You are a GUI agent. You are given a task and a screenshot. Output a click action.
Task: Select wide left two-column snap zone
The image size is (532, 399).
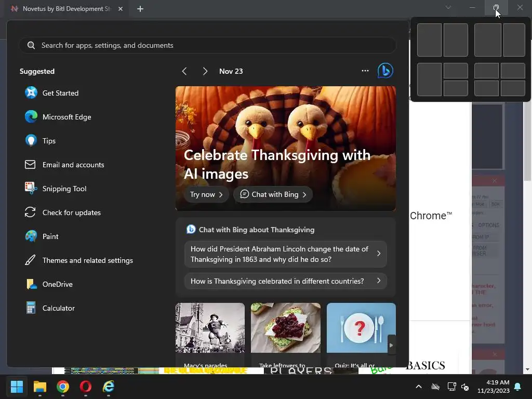[487, 40]
